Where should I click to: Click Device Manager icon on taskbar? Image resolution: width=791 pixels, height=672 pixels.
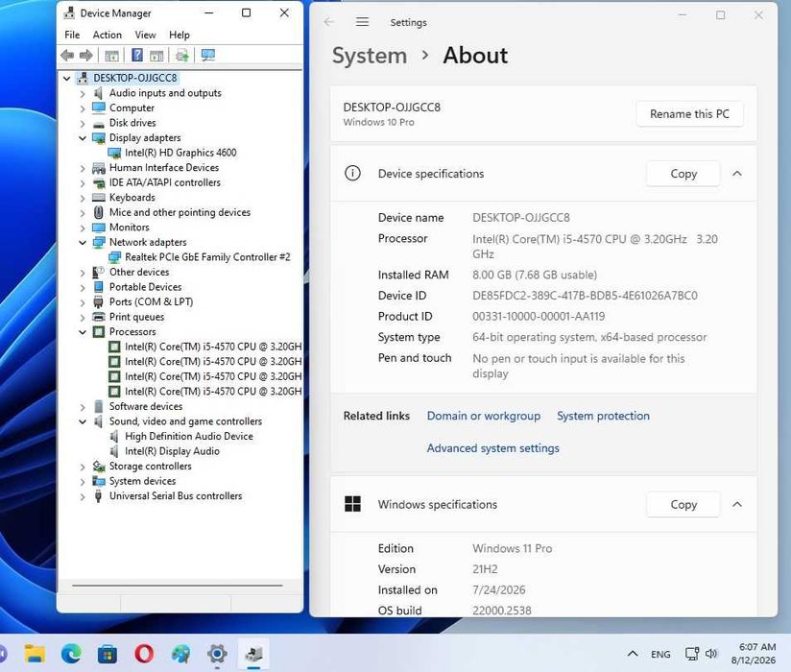click(253, 654)
